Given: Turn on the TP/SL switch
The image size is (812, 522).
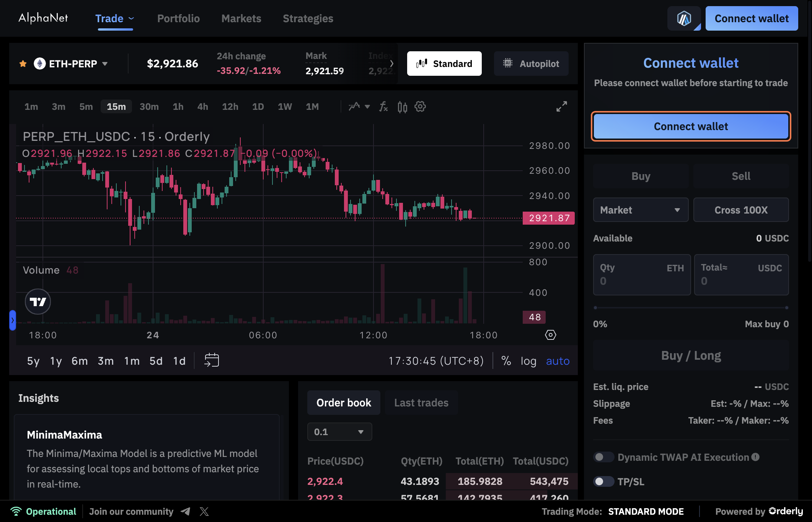Looking at the screenshot, I should [x=603, y=481].
